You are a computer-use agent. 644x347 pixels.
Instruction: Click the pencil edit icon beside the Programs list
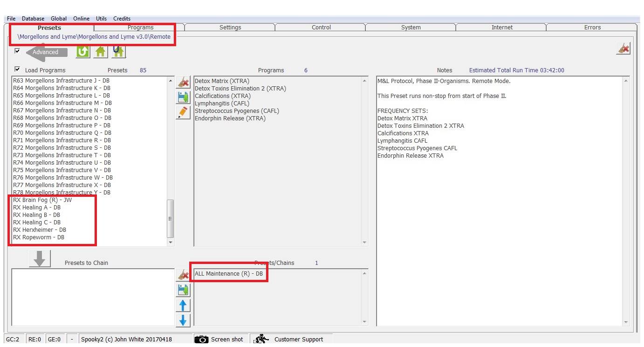pyautogui.click(x=183, y=112)
